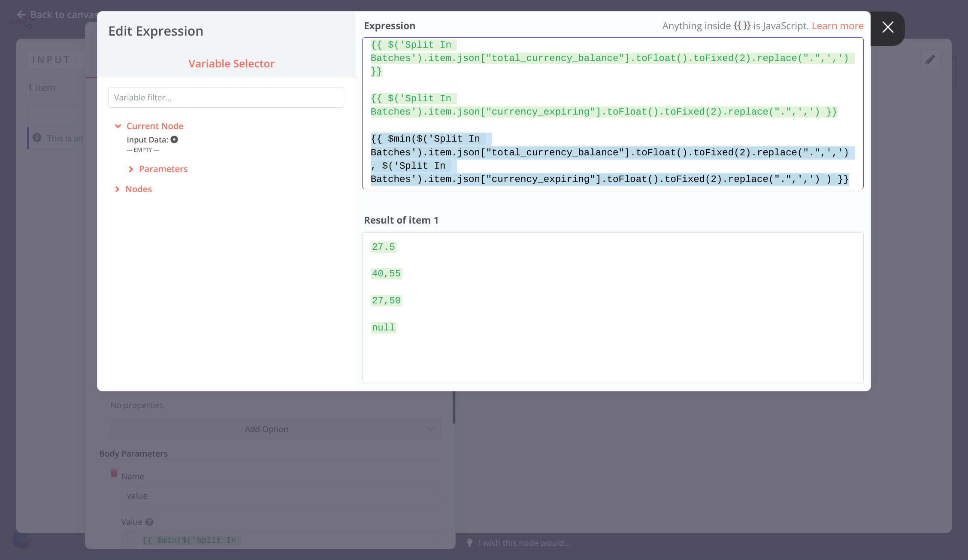Switch to the INPUT tab
The width and height of the screenshot is (968, 560).
tap(51, 60)
